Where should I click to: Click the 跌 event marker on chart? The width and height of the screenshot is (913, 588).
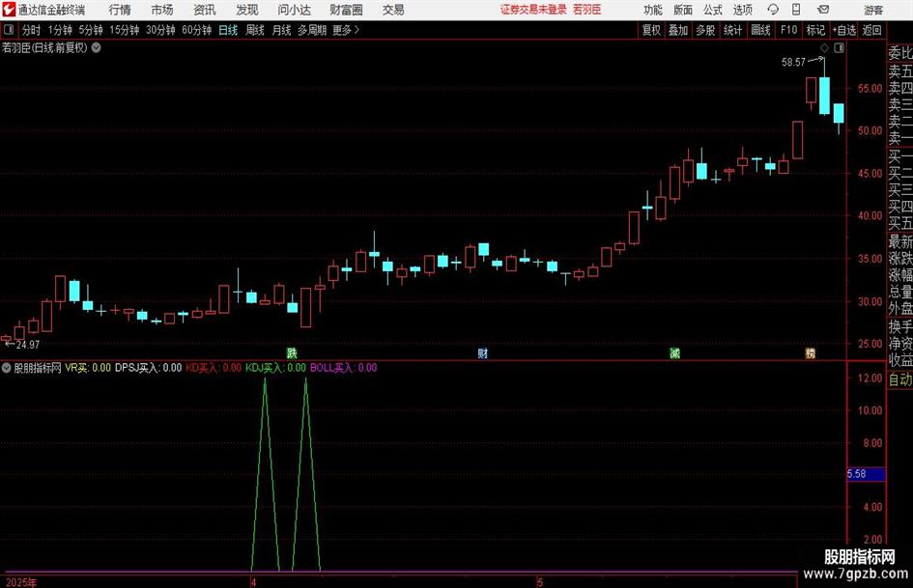point(292,353)
